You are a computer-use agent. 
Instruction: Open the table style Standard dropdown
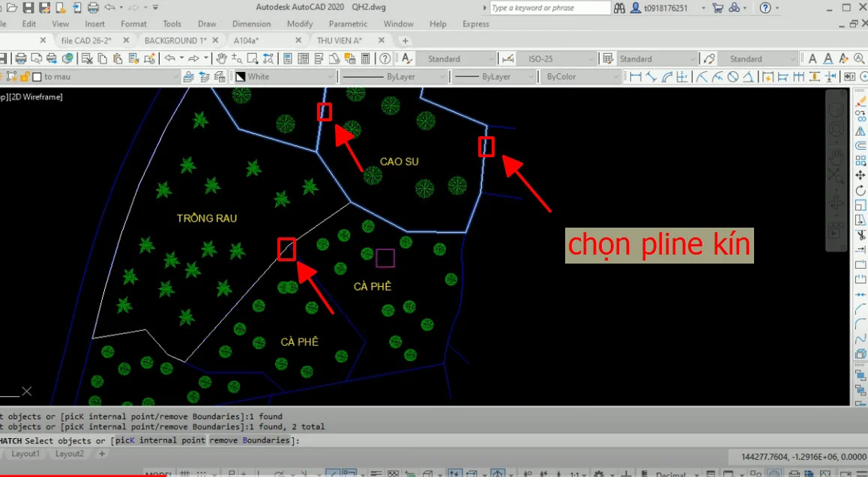[656, 58]
